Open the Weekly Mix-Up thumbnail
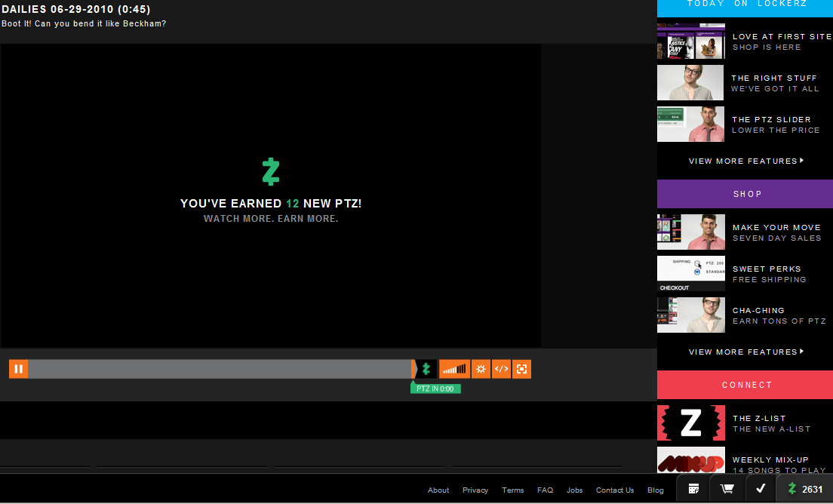The width and height of the screenshot is (833, 504). click(691, 460)
